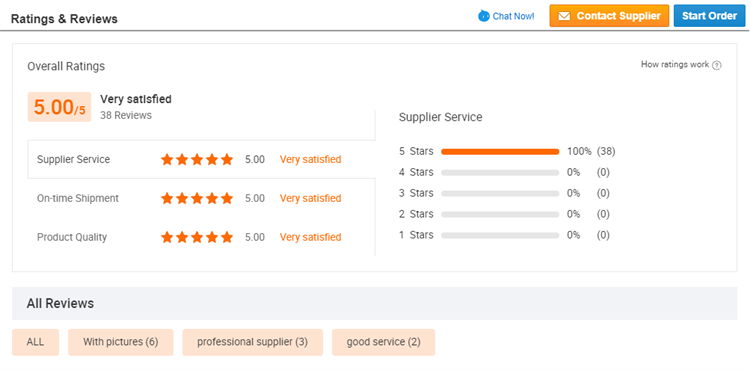Image resolution: width=750 pixels, height=370 pixels.
Task: Select the Supplier Service rating row
Action: [x=201, y=160]
